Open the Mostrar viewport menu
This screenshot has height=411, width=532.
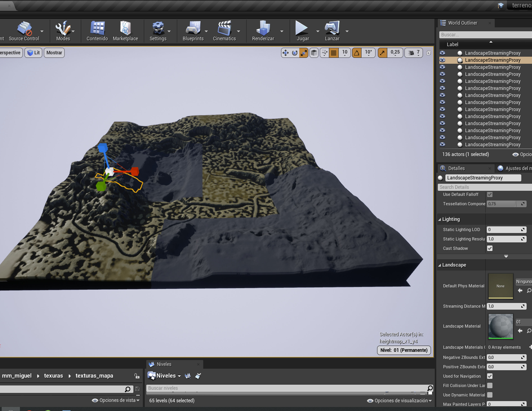point(54,53)
